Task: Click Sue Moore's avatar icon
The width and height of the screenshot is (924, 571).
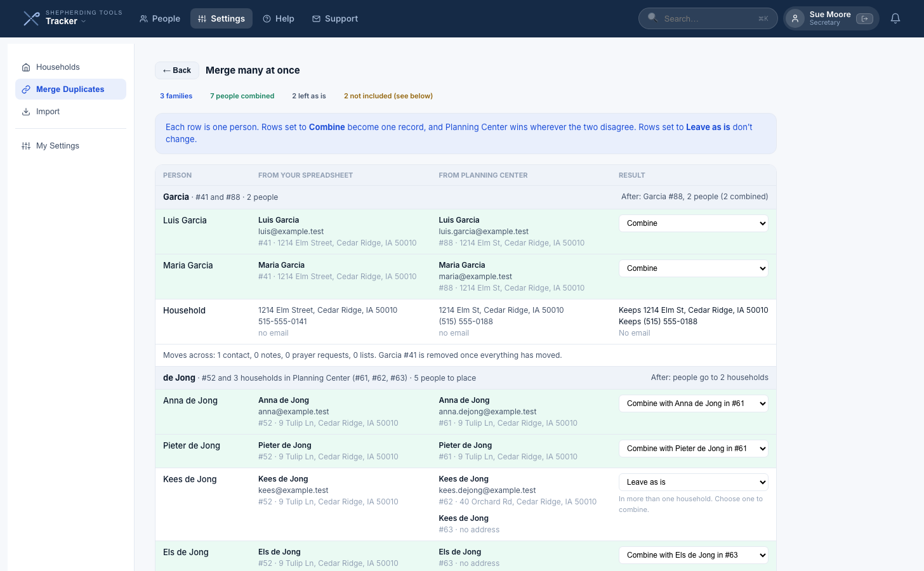Action: pyautogui.click(x=795, y=18)
